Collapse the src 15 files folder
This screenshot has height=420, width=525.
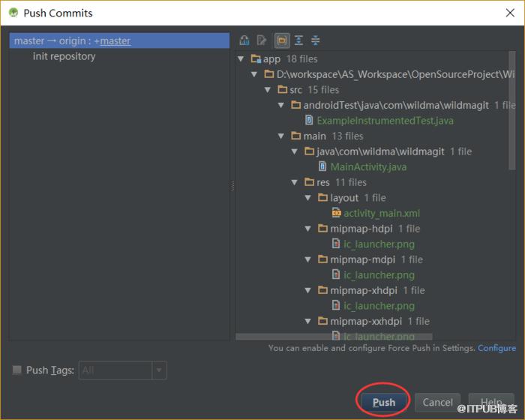click(268, 90)
